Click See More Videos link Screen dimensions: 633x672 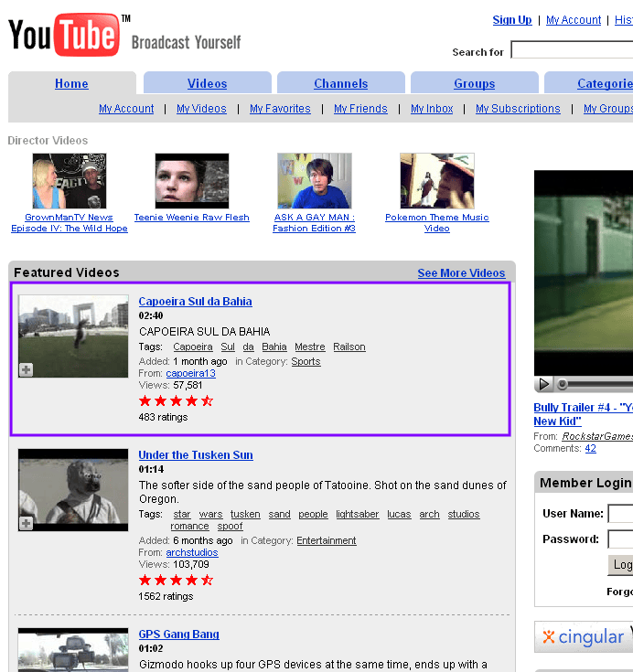461,273
